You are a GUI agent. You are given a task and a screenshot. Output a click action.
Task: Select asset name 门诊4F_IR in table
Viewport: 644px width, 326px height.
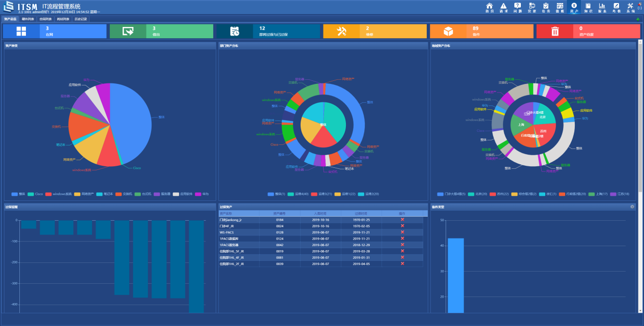[227, 226]
